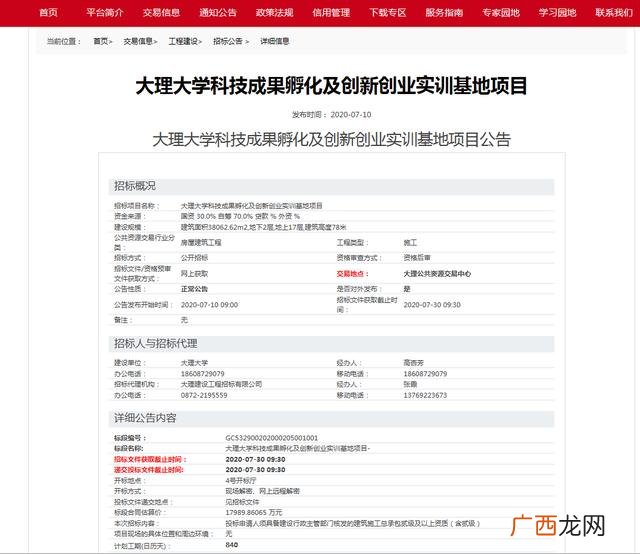
Task: Open the 学习园地 navigation item
Action: tap(557, 13)
